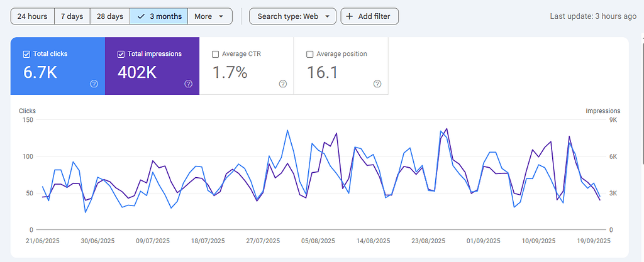Uncheck the Total clicks checkbox
The image size is (644, 262).
26,54
